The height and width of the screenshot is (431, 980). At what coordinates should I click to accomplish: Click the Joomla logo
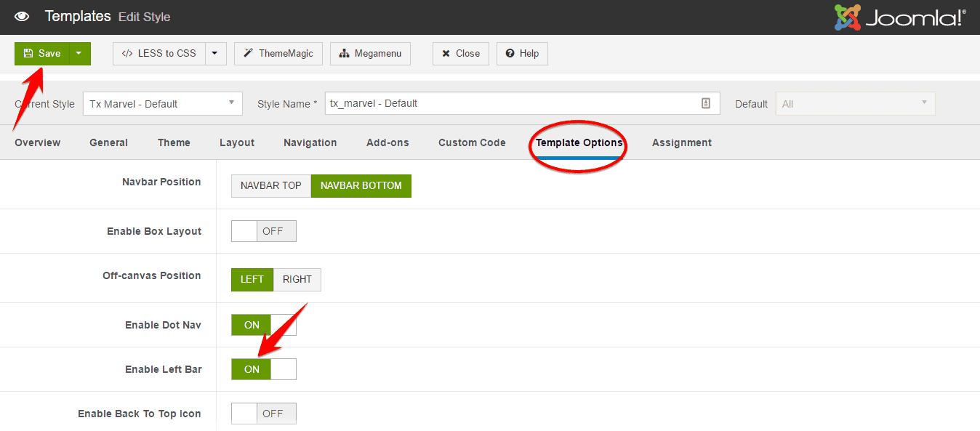[899, 17]
